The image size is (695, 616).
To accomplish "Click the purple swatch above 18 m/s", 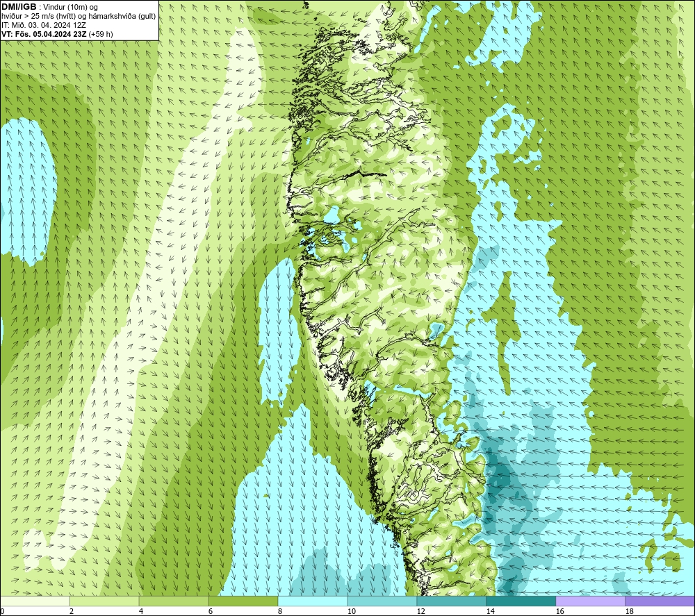I will [x=660, y=601].
